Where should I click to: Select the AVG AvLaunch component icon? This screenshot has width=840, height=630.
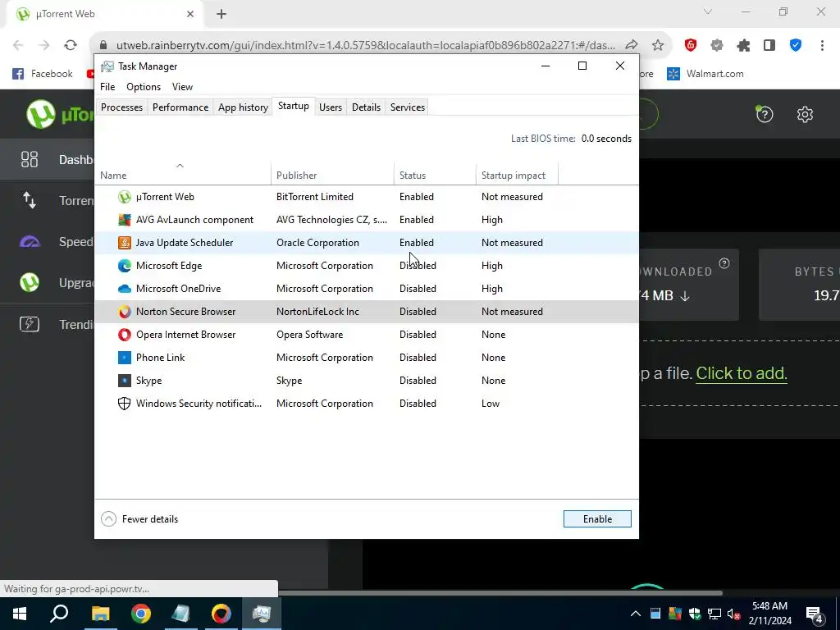click(125, 220)
